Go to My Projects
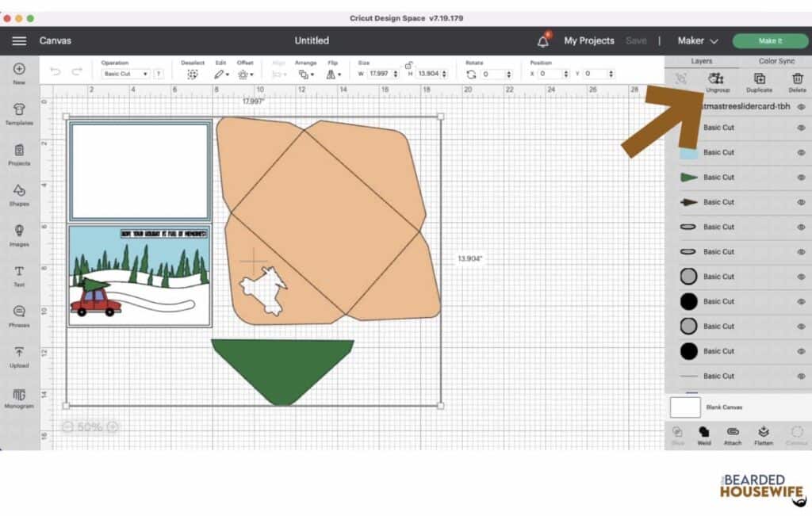Viewport: 812px width, 516px height. 588,41
